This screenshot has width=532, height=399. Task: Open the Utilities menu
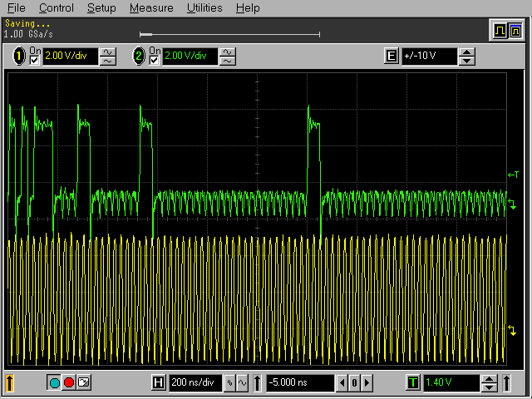pyautogui.click(x=204, y=7)
